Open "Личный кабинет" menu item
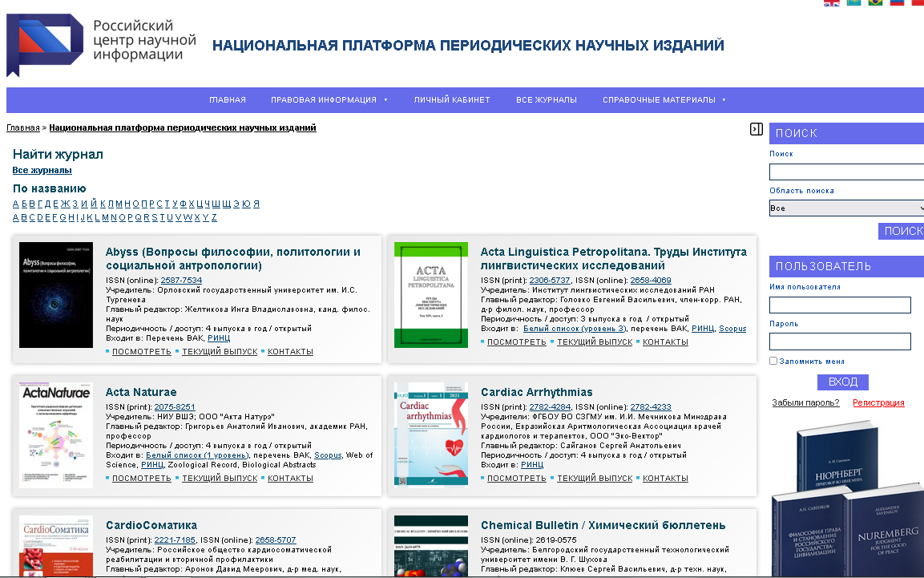924x578 pixels. [451, 100]
